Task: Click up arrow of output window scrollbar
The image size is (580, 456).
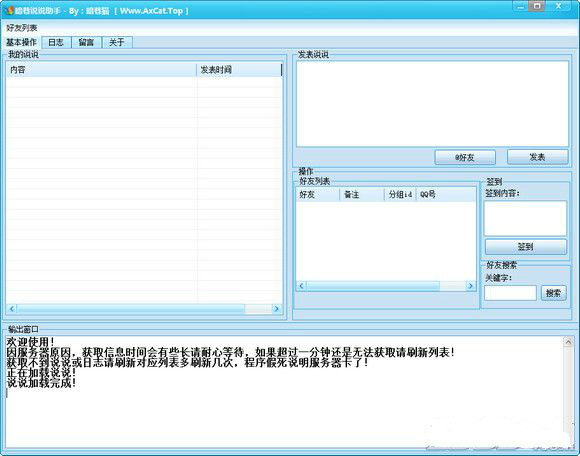Action: pyautogui.click(x=568, y=342)
